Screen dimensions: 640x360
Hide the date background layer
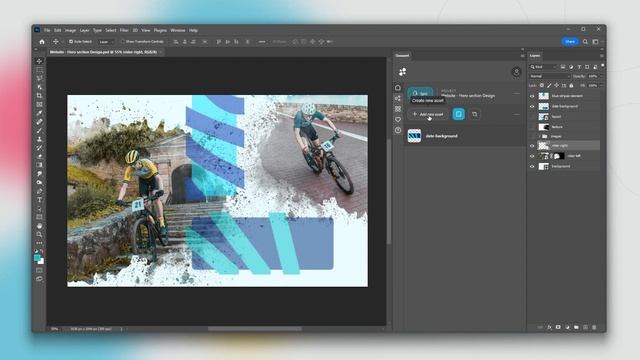tap(532, 107)
